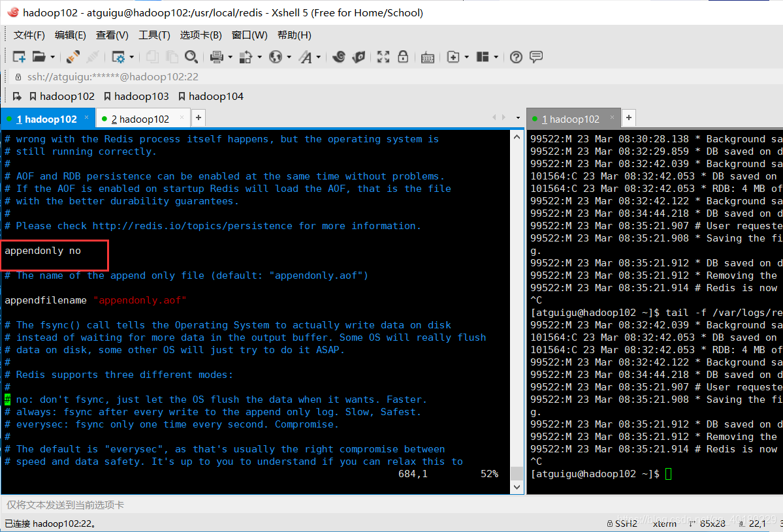Close left pane tab 1 hadoop102

click(x=86, y=117)
